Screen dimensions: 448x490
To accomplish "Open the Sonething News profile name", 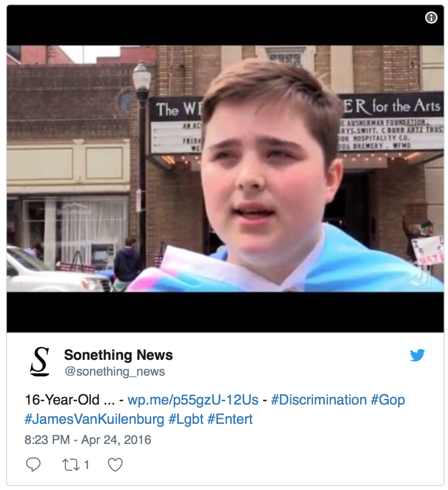I will pyautogui.click(x=118, y=355).
